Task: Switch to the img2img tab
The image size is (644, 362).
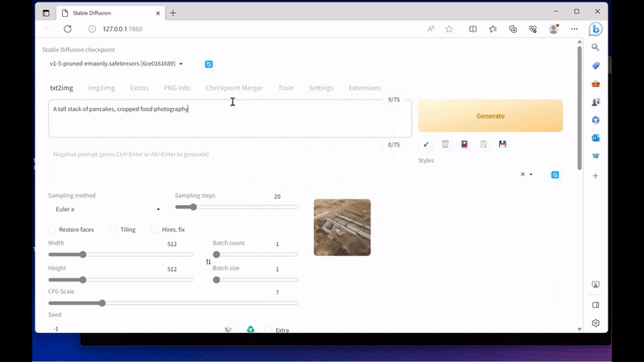Action: 101,88
